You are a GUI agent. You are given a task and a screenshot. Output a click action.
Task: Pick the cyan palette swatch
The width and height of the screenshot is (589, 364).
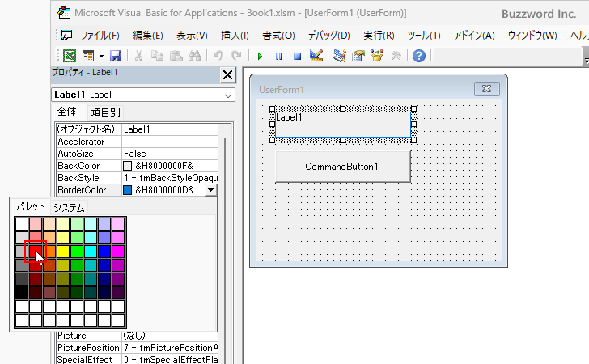click(91, 252)
